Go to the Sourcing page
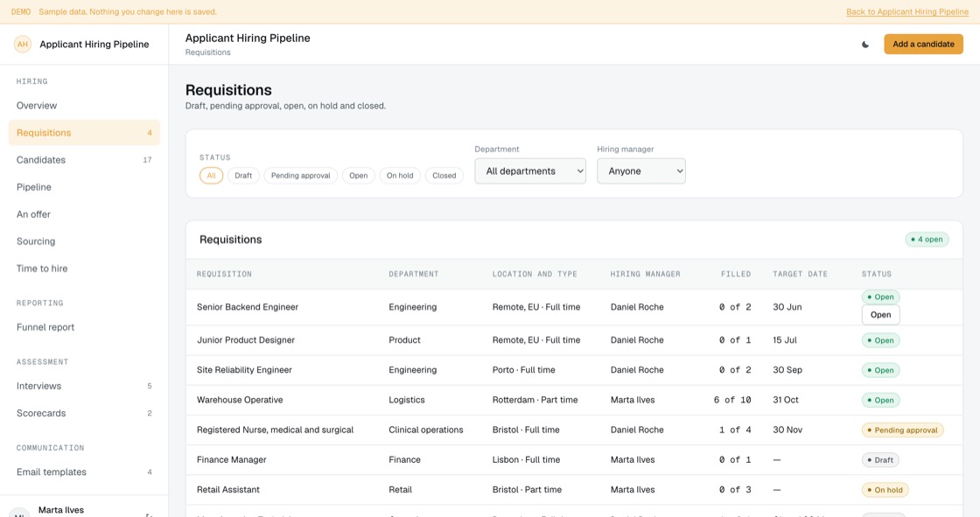 pos(84,241)
